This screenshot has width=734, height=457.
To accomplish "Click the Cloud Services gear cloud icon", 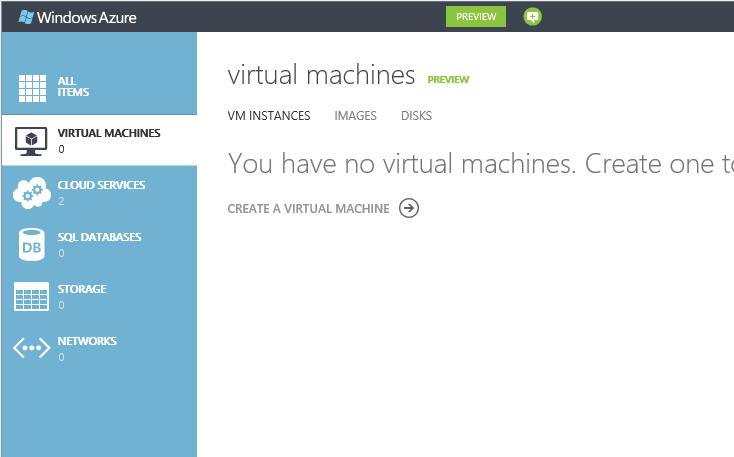I will point(32,192).
